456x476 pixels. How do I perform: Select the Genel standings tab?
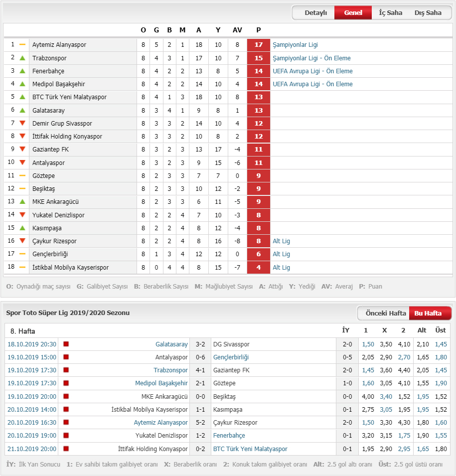tap(353, 13)
